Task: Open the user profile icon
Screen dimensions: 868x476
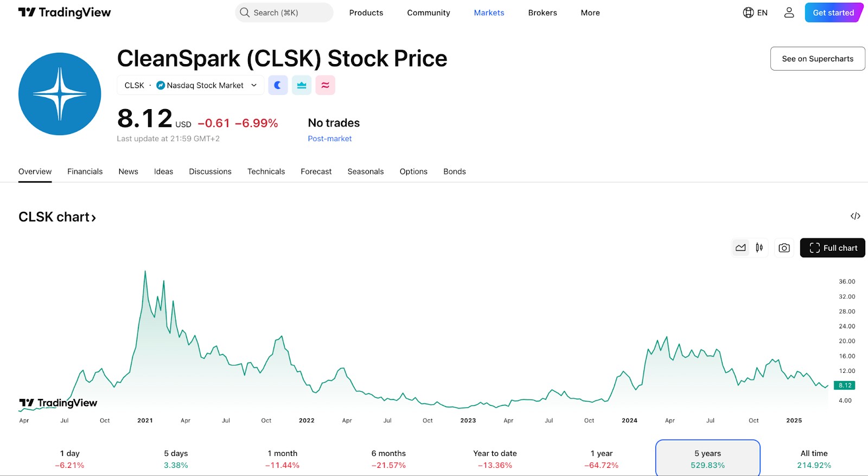Action: tap(789, 12)
